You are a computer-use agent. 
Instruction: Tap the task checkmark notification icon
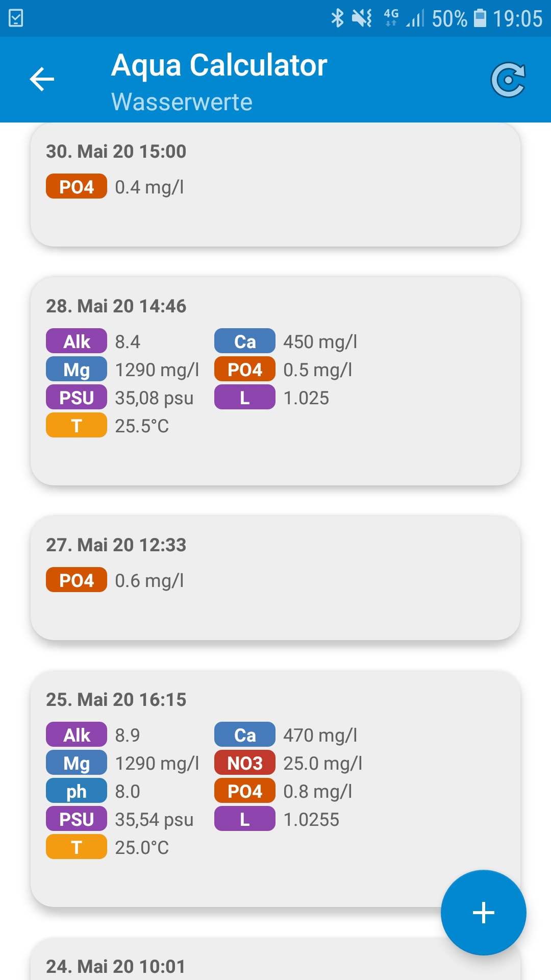pyautogui.click(x=16, y=18)
